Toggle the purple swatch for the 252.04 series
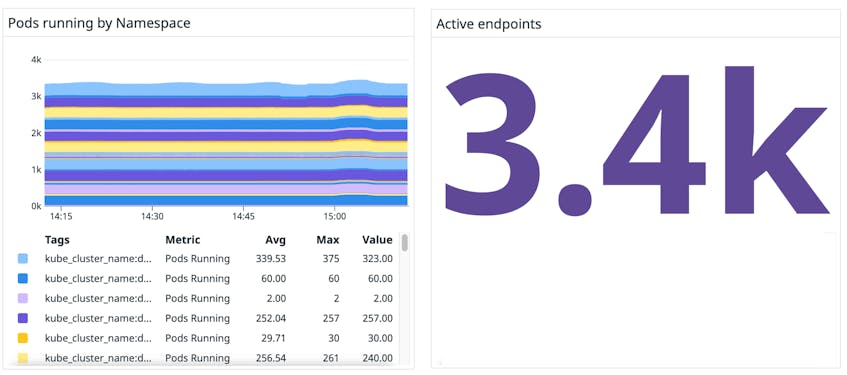847x375 pixels. [x=23, y=318]
